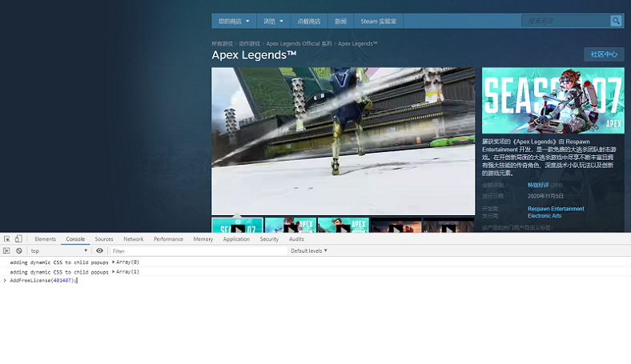Image resolution: width=631 pixels, height=364 pixels.
Task: Open the top context dropdown
Action: 58,250
